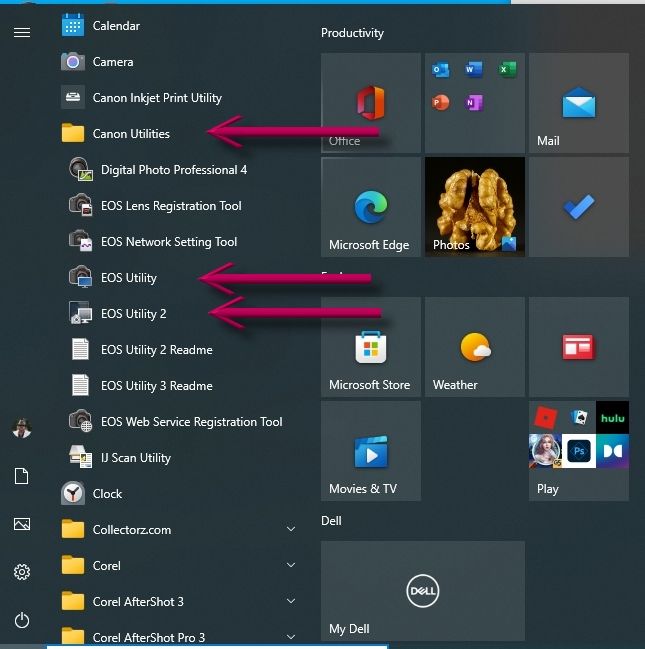Click the user account avatar
Screen dimensions: 645x649
(x=22, y=428)
